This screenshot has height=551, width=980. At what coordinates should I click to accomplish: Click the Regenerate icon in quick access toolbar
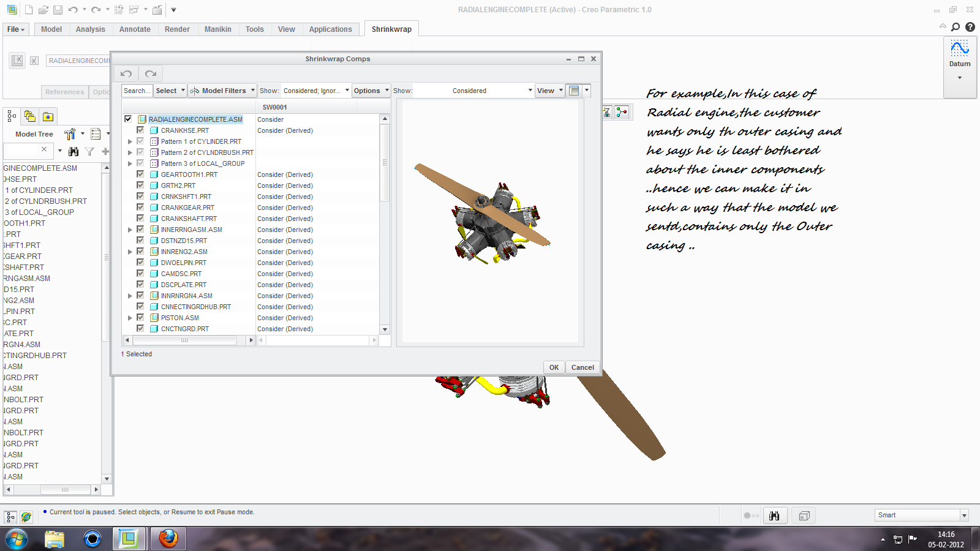click(x=119, y=10)
